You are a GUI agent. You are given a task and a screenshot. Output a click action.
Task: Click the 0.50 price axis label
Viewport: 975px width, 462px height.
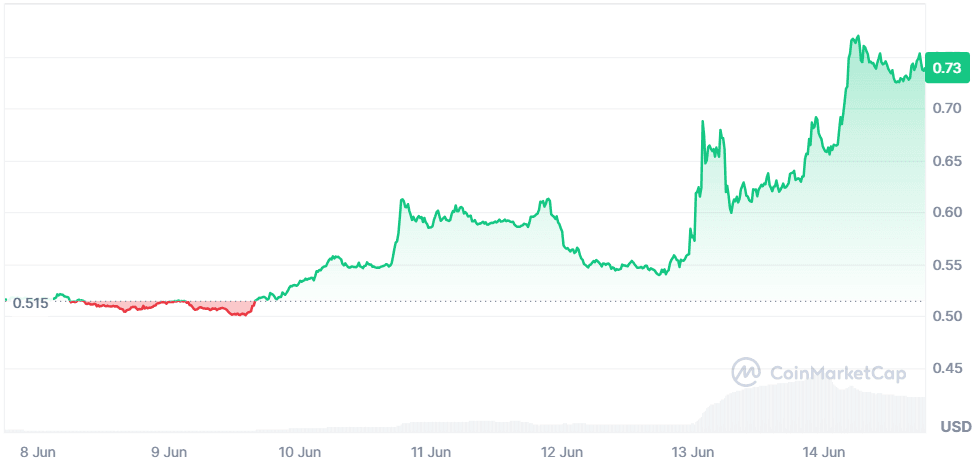tap(947, 317)
